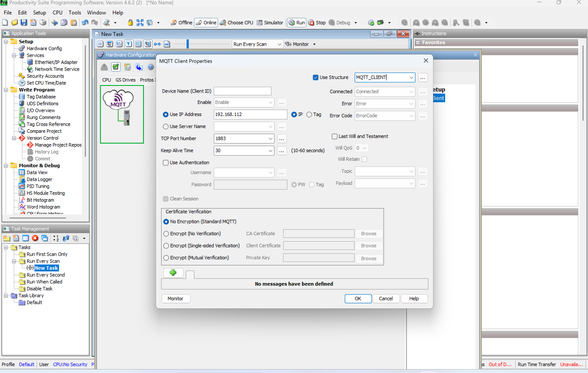Uncheck the Use Structure checkbox
Screen dimensions: 588x373
pos(315,77)
